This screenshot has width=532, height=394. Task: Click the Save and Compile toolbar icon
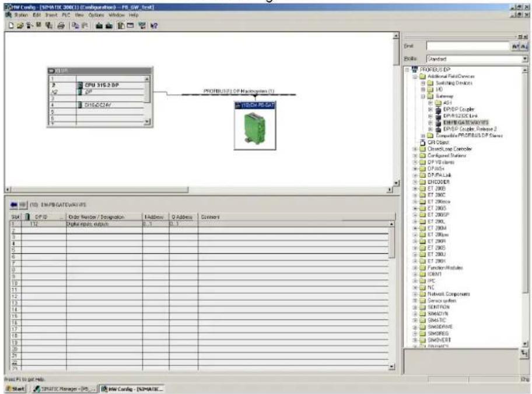pyautogui.click(x=48, y=26)
